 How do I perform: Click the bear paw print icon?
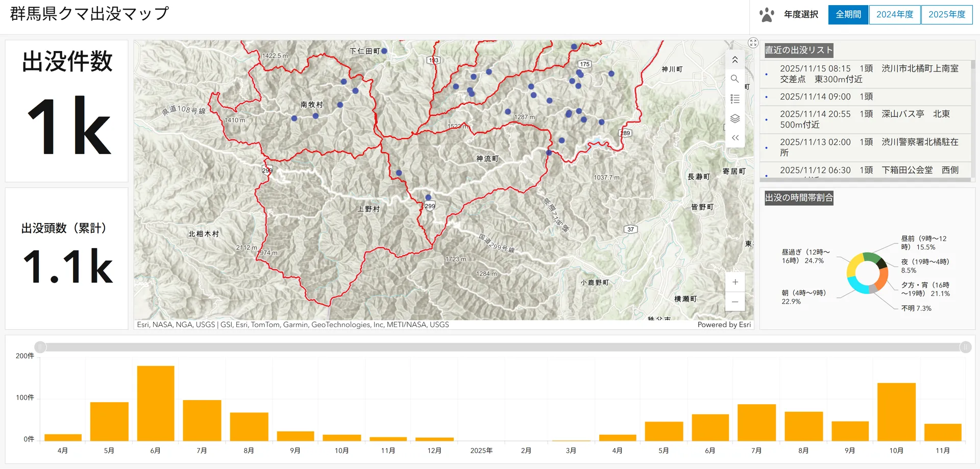click(x=766, y=15)
